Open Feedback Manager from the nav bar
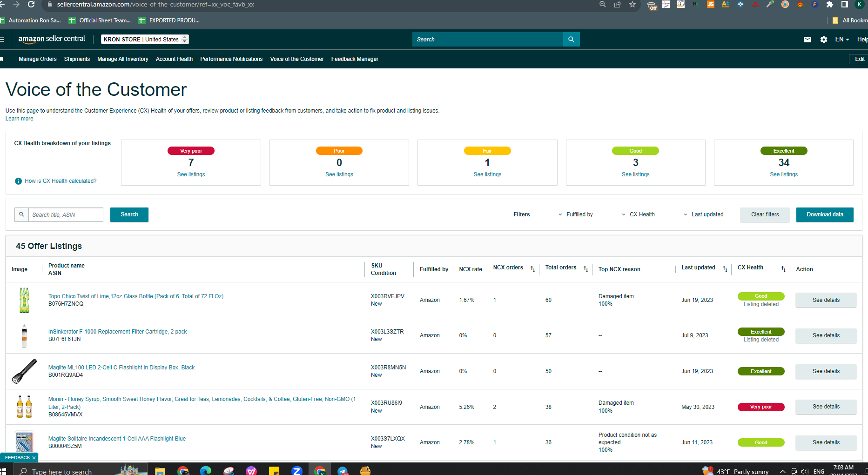This screenshot has width=868, height=475. coord(355,59)
